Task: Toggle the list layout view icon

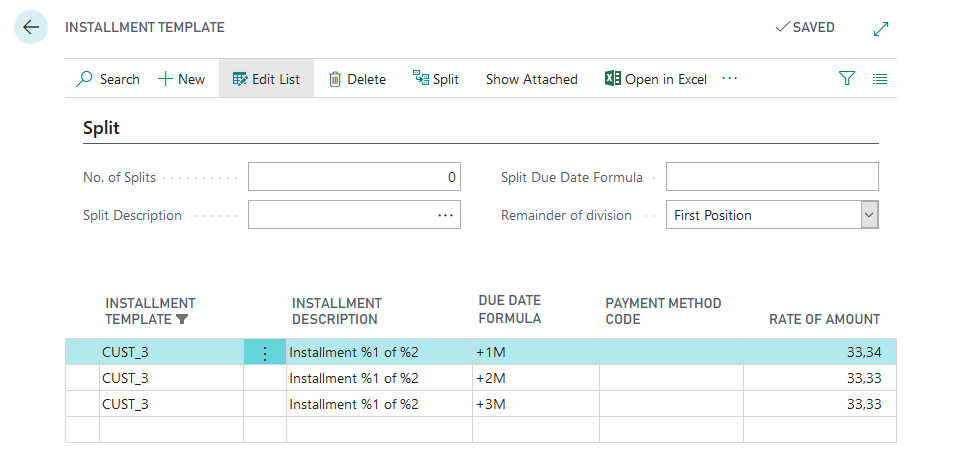Action: [x=880, y=79]
